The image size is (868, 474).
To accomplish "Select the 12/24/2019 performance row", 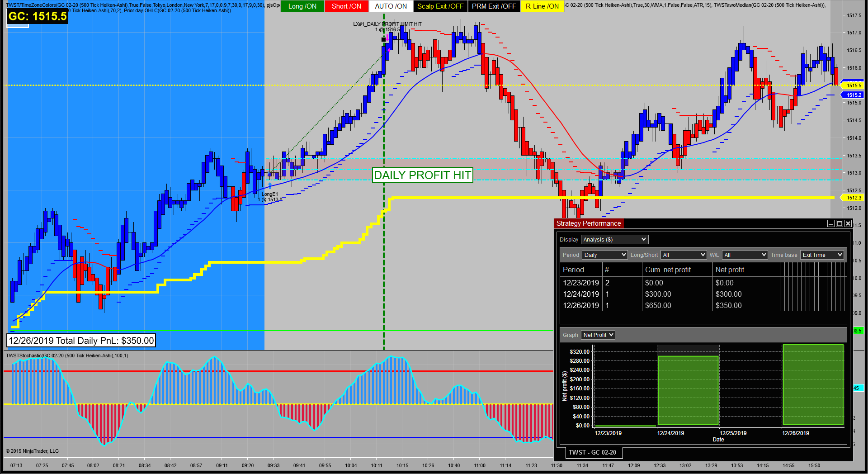I will click(x=581, y=294).
